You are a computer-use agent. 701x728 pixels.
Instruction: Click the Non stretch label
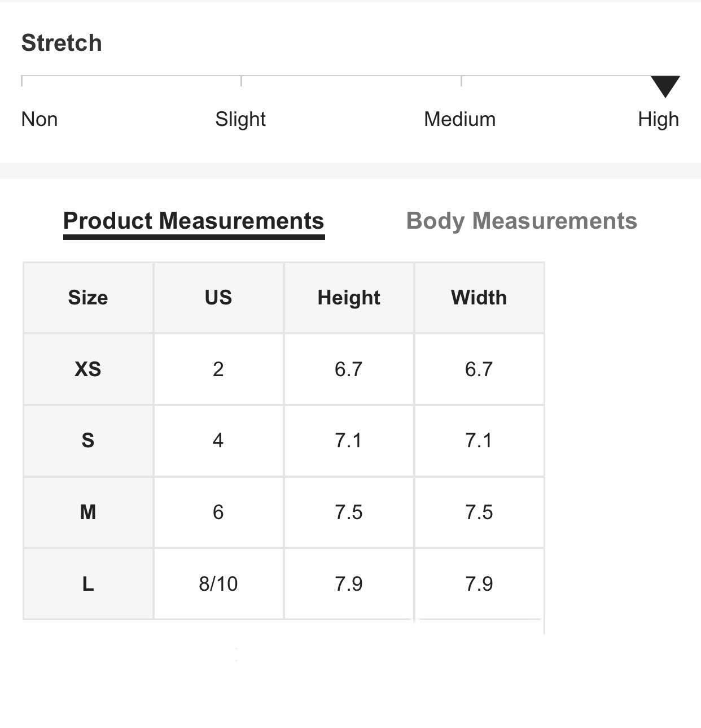coord(40,119)
